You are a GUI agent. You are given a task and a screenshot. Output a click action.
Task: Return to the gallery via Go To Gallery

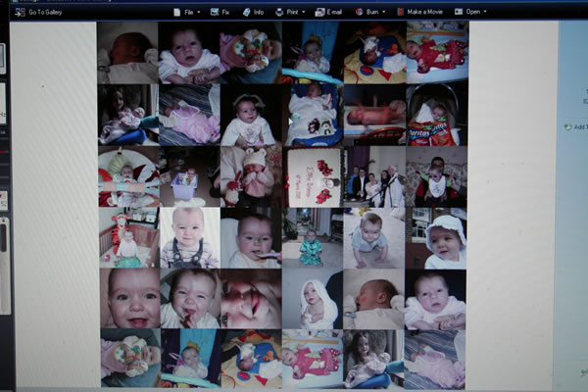coord(38,13)
